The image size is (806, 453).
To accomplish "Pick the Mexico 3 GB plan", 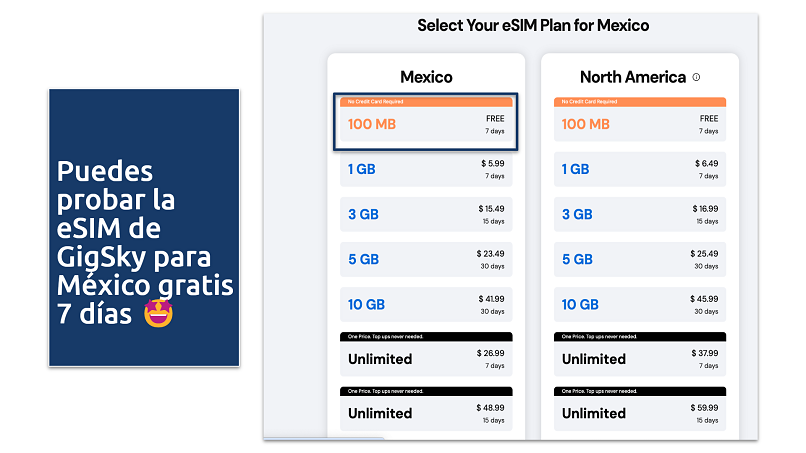I will click(425, 214).
